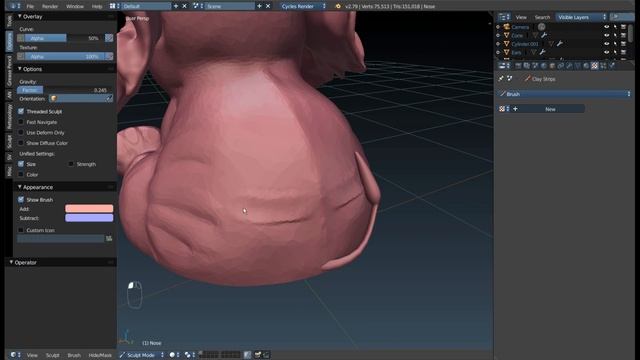
Task: Open the Render menu
Action: coord(50,6)
